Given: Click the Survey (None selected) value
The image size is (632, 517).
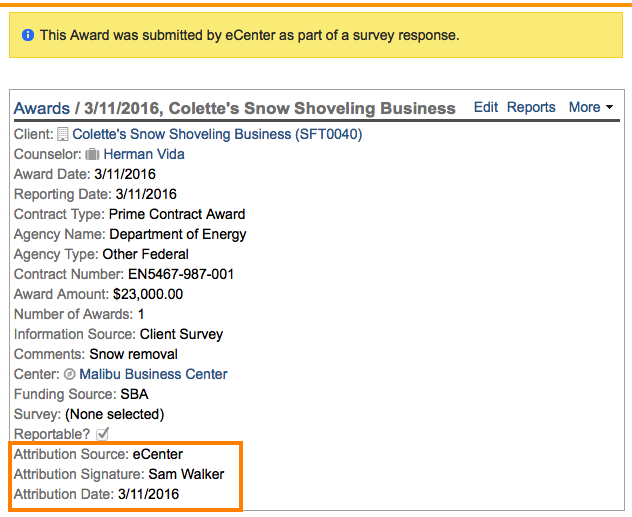Looking at the screenshot, I should coord(114,414).
